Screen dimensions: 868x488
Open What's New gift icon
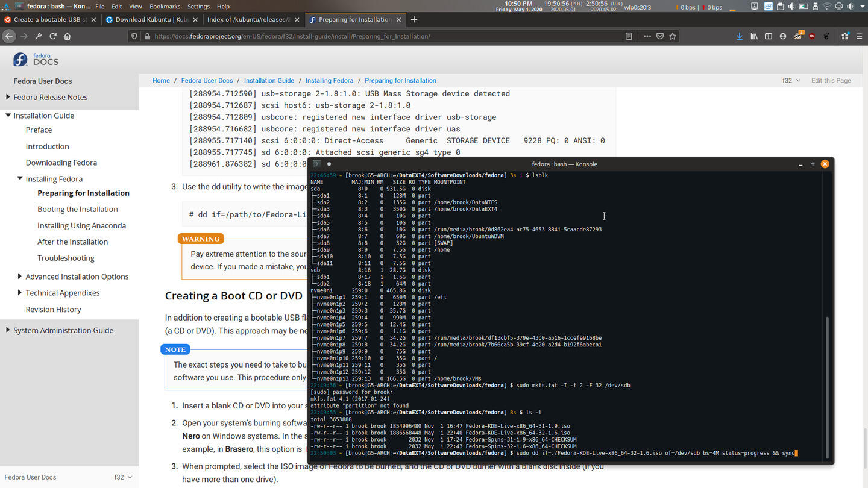[844, 36]
